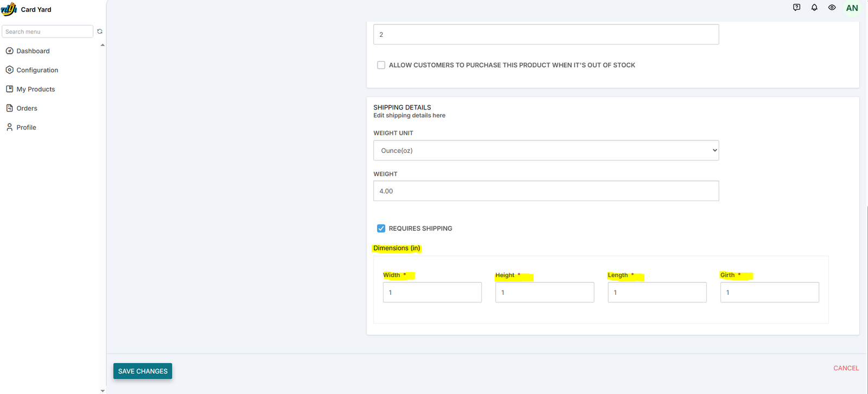Open the Orders menu item
The image size is (868, 394).
pos(27,108)
